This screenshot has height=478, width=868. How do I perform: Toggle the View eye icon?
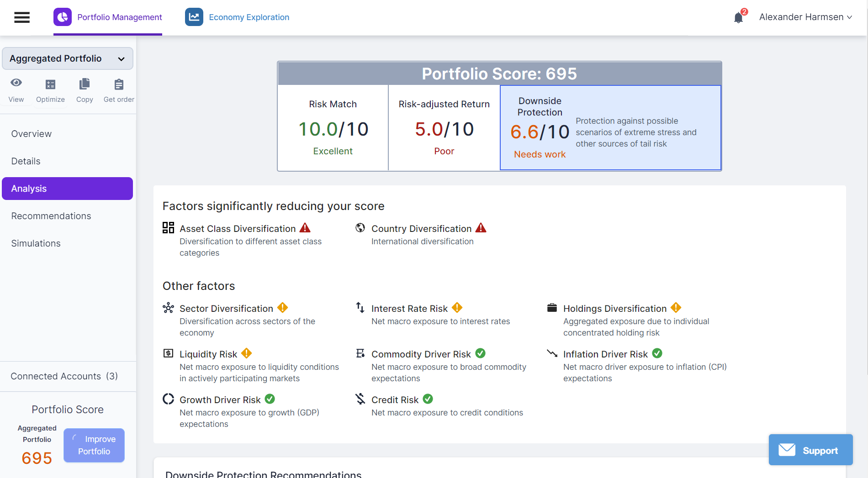point(16,83)
